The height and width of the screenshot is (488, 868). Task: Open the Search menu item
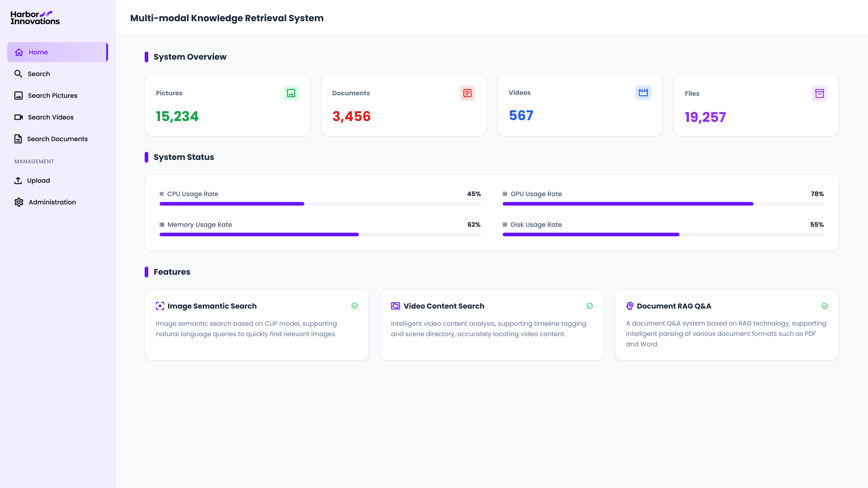(58, 74)
